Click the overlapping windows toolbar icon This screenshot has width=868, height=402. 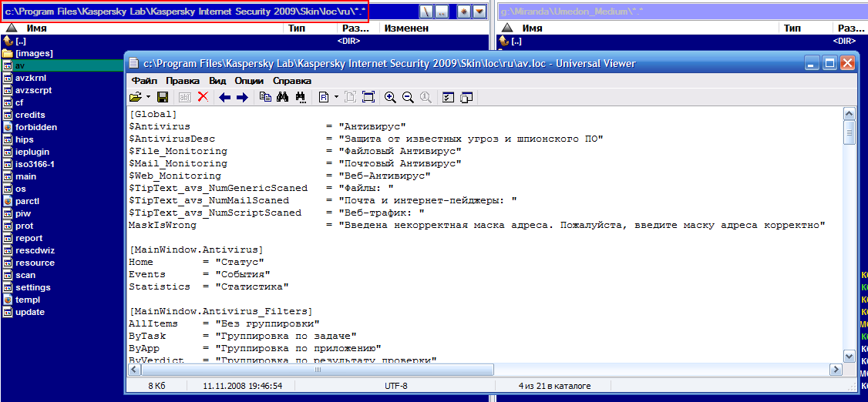pyautogui.click(x=466, y=97)
